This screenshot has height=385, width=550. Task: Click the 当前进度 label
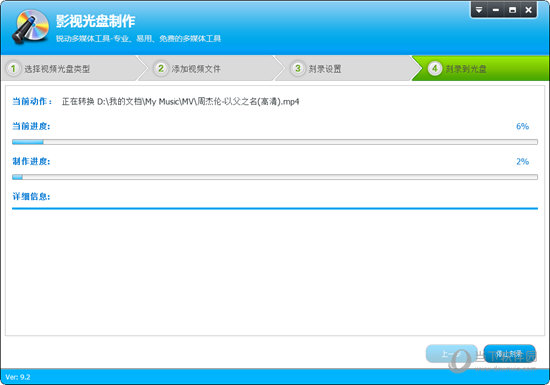[x=31, y=126]
